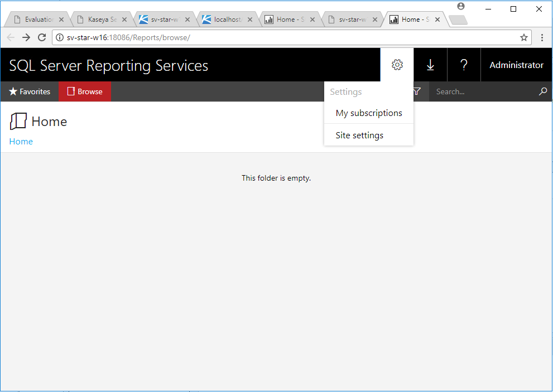Click the star icon in Favorites tab
Viewport: 553px width, 392px height.
(13, 91)
